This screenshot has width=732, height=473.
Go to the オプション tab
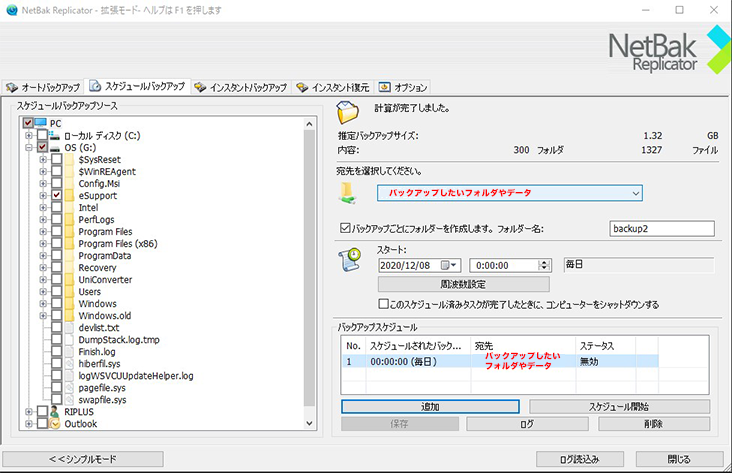403,87
